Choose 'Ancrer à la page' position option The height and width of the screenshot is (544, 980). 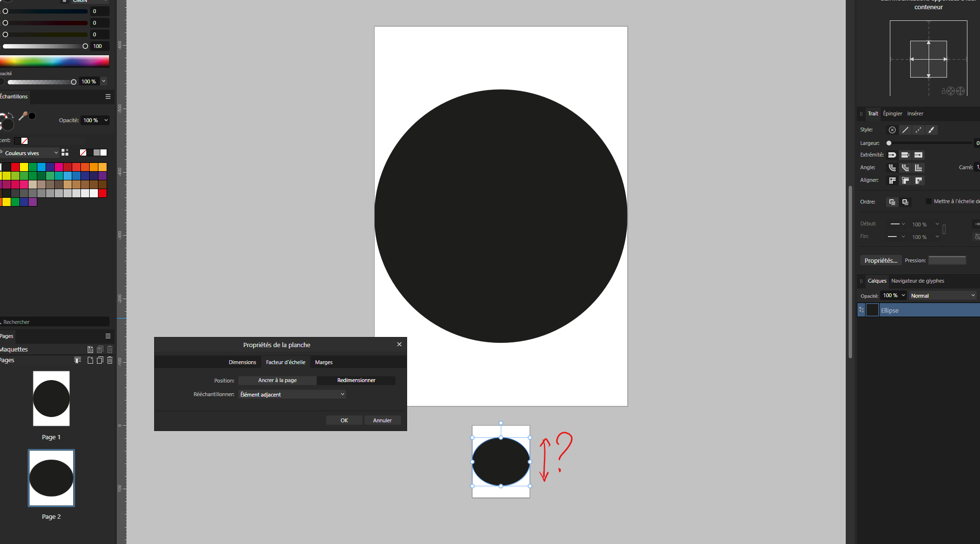point(277,381)
